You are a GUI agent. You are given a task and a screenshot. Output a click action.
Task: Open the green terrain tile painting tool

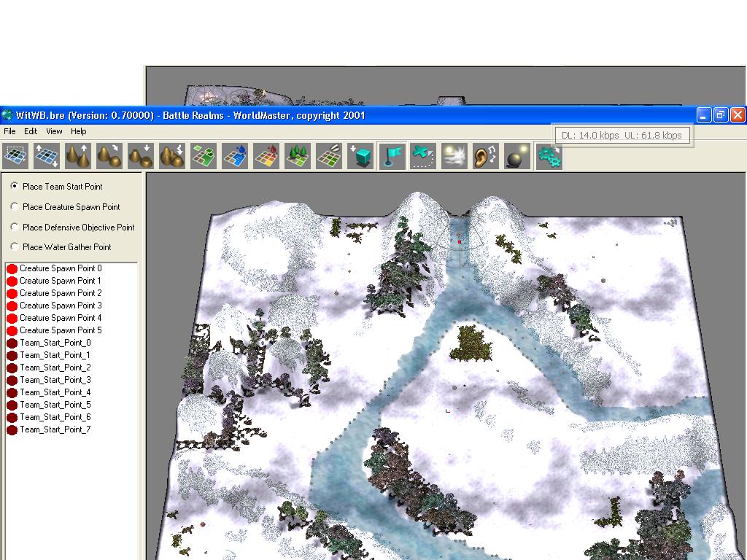(204, 156)
